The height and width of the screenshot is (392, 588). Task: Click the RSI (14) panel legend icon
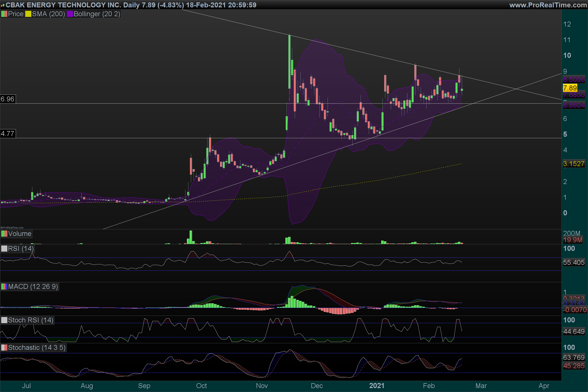[x=4, y=249]
